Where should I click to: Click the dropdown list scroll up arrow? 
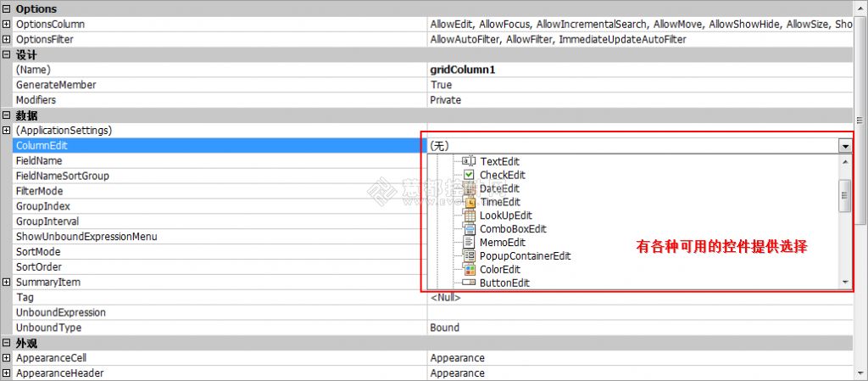[x=845, y=161]
